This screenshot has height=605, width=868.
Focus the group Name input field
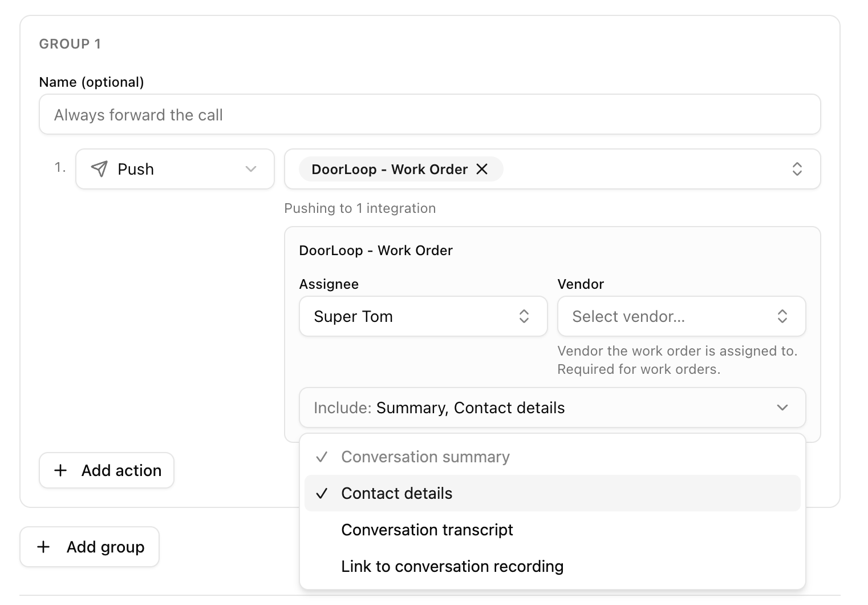[x=429, y=115]
